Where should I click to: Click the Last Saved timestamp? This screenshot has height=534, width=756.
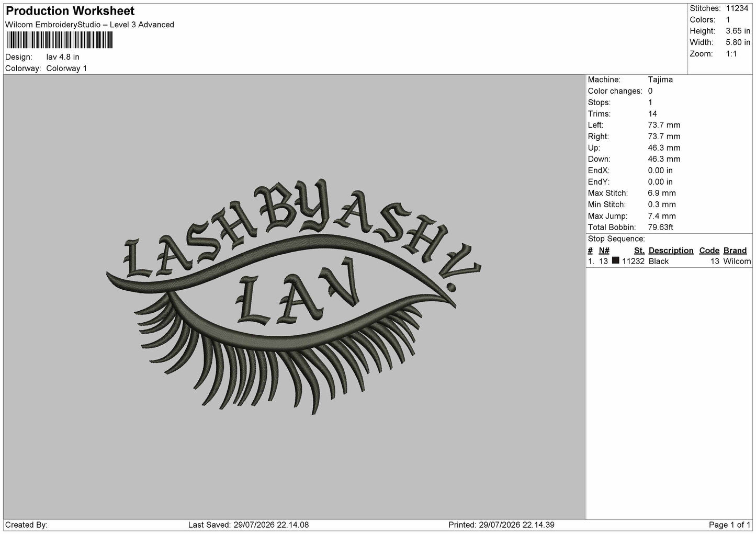coord(248,525)
